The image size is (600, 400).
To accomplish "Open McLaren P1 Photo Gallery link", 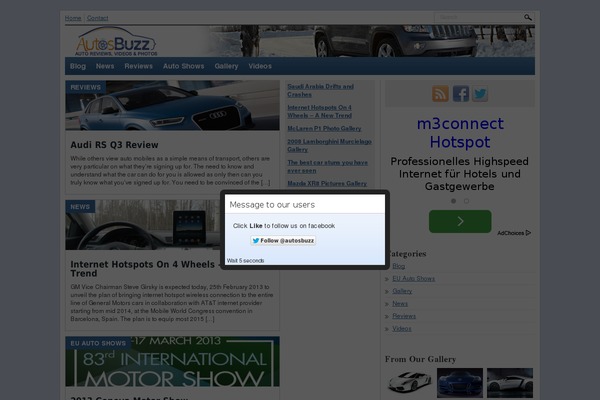I will 324,129.
